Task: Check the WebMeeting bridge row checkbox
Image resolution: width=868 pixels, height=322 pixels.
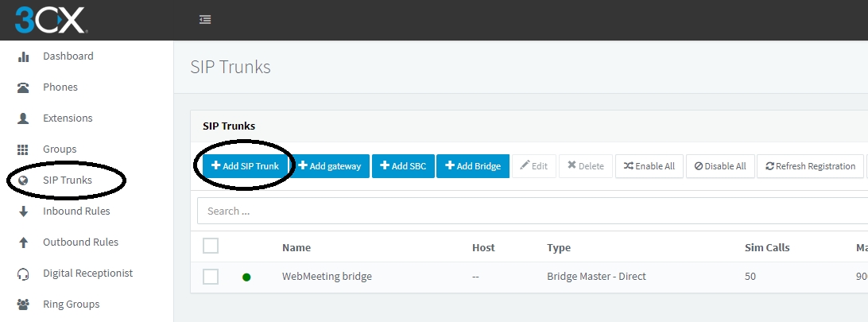Action: 211,277
